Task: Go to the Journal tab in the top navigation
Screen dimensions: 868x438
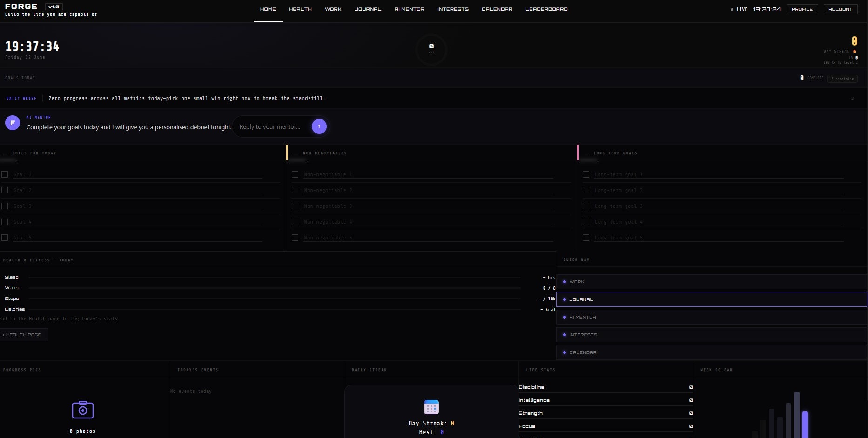Action: pos(368,9)
